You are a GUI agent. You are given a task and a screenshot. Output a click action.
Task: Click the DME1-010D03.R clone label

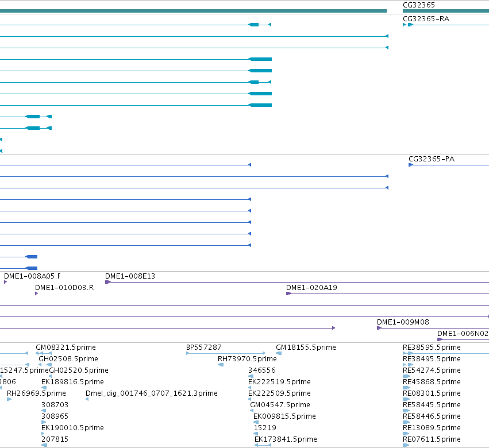[x=64, y=288]
